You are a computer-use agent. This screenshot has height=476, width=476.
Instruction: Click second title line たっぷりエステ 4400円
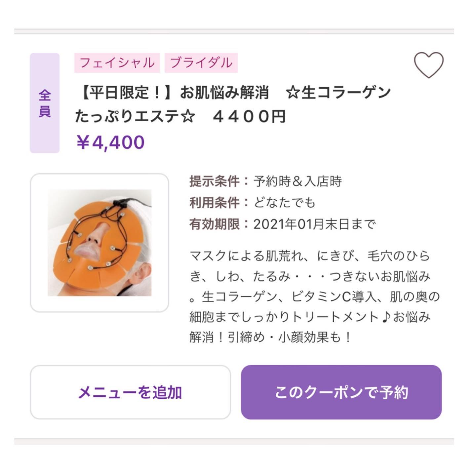[180, 116]
